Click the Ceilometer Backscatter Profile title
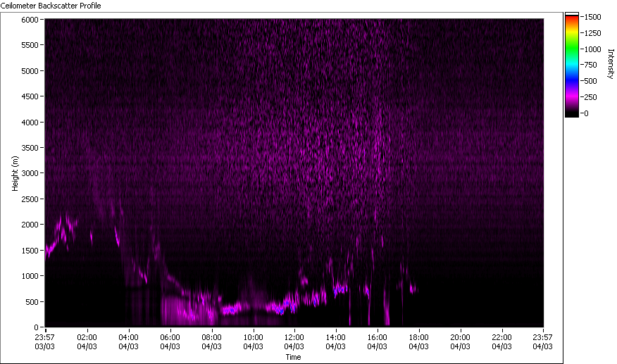 pyautogui.click(x=51, y=6)
